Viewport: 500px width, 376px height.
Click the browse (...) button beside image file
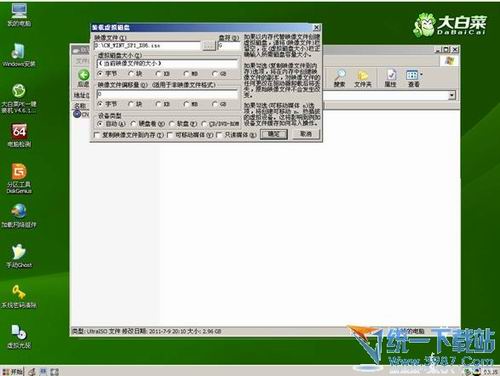tap(209, 46)
